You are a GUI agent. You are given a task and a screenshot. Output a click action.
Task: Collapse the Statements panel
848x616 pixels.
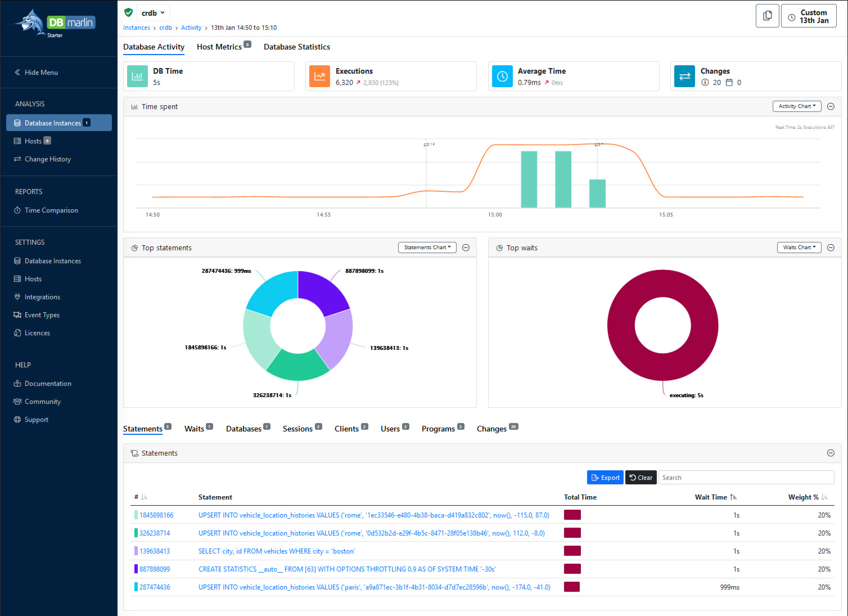coord(831,453)
